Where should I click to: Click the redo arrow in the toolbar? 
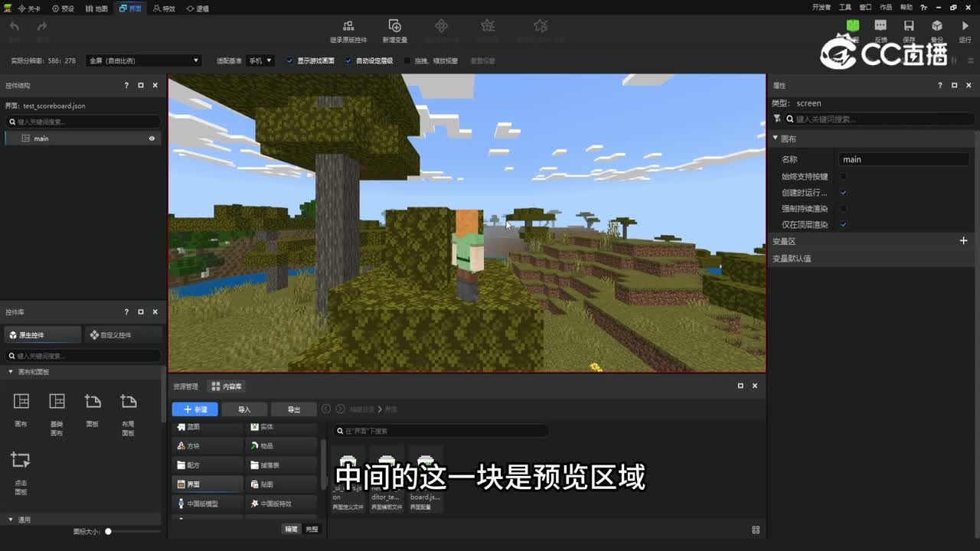(x=42, y=26)
